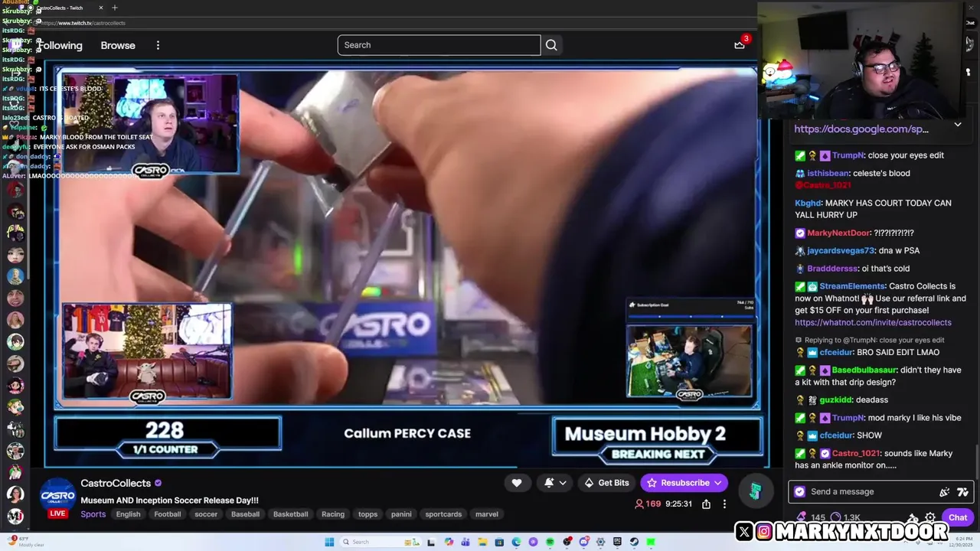Viewport: 980px width, 551px height.
Task: Click 'Replying to @TrumpN' reply header
Action: click(x=869, y=340)
